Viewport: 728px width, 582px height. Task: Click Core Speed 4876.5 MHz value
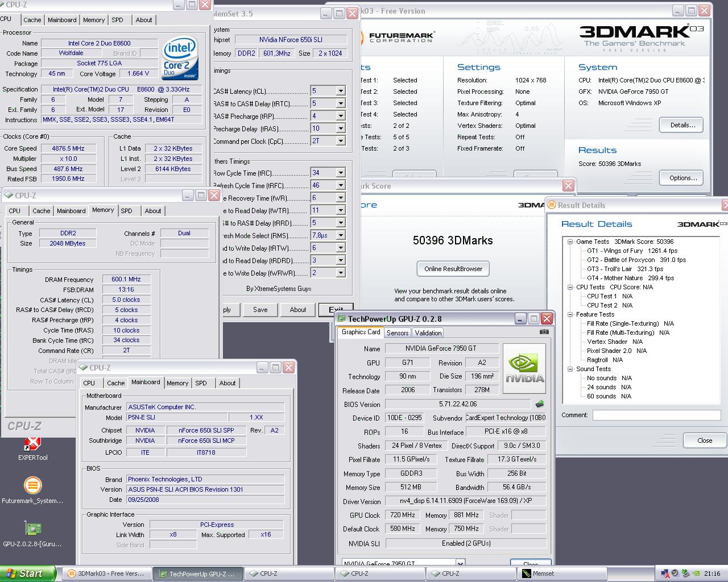coord(68,148)
